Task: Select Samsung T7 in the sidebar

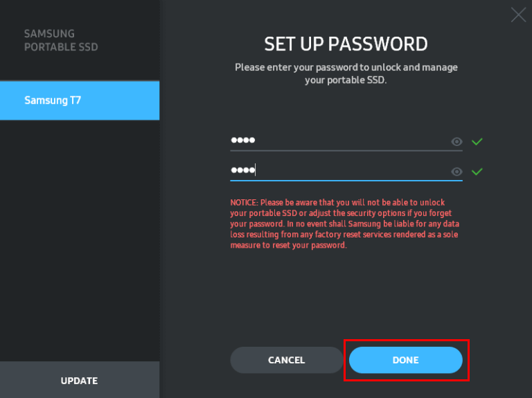Action: (x=80, y=100)
